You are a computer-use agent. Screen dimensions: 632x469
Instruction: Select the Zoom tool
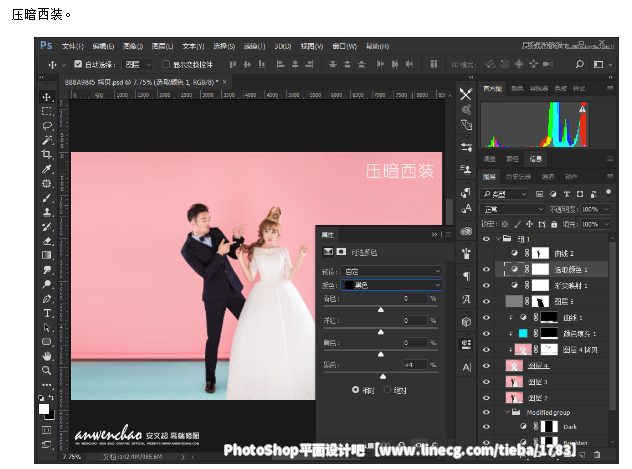[47, 370]
